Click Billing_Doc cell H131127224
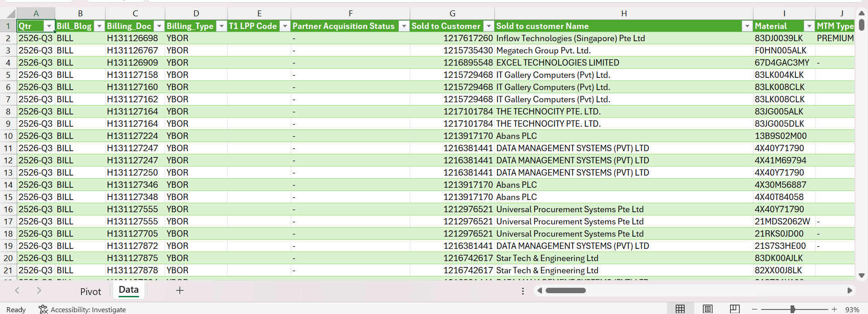The width and height of the screenshot is (868, 314). [x=135, y=136]
